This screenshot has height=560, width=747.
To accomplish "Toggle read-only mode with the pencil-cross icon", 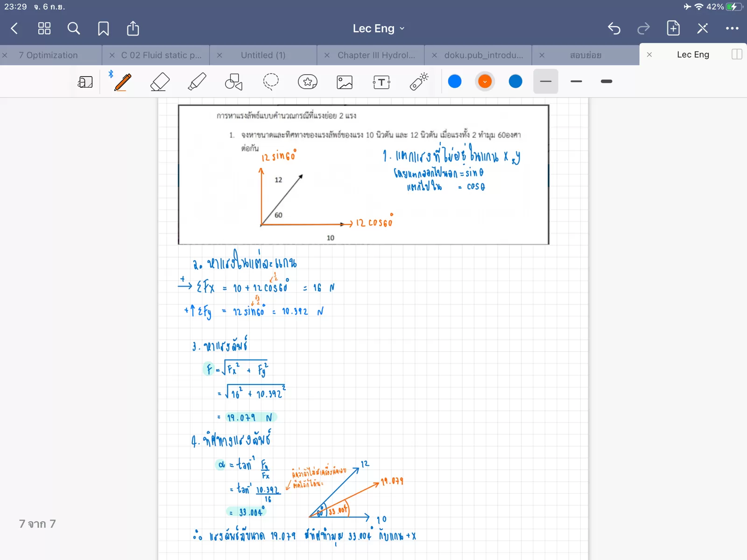I will pyautogui.click(x=703, y=28).
